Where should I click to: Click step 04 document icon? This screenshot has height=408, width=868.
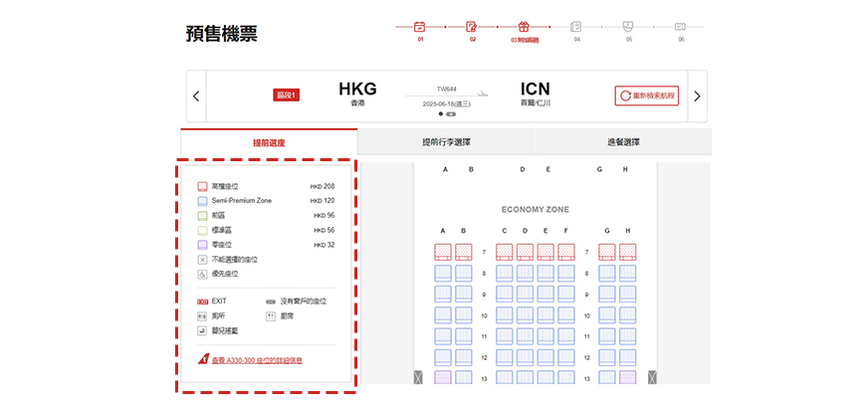coord(576,27)
